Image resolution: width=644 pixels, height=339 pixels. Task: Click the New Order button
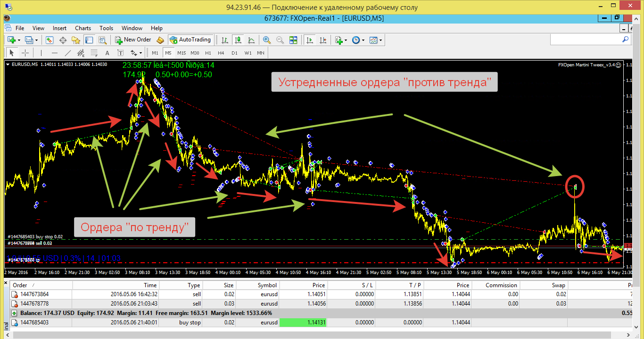coord(133,40)
